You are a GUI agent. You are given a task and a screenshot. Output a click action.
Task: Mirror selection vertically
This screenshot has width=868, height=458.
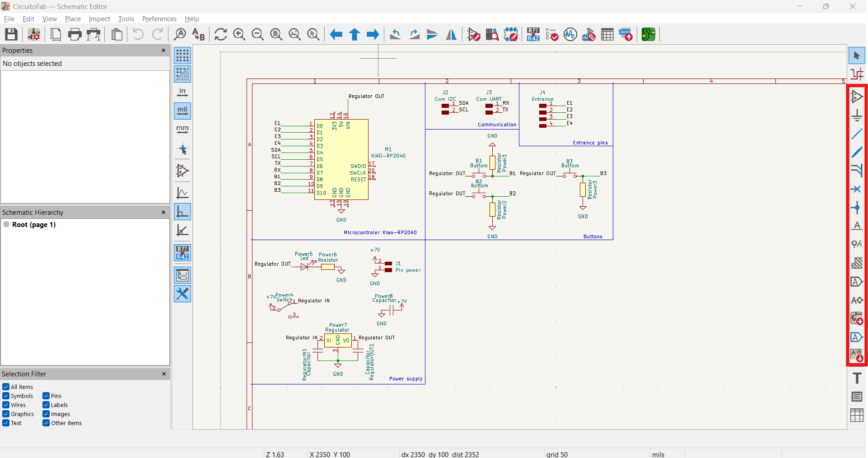coord(433,34)
